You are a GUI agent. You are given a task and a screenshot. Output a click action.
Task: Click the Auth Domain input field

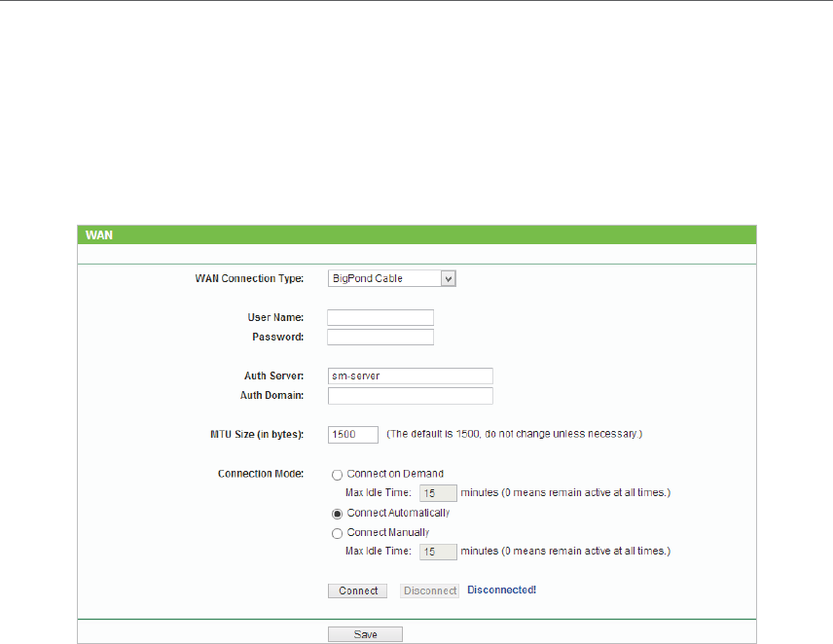tap(410, 396)
